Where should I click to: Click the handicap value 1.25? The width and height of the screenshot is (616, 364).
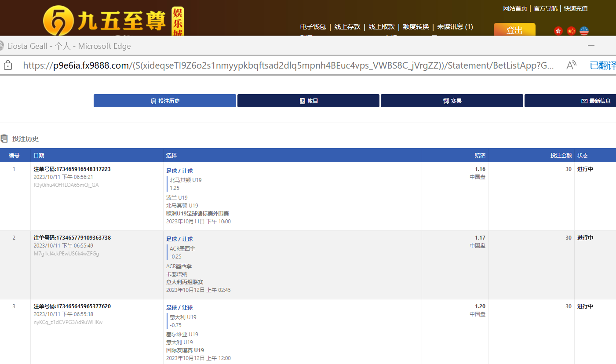[x=175, y=188]
